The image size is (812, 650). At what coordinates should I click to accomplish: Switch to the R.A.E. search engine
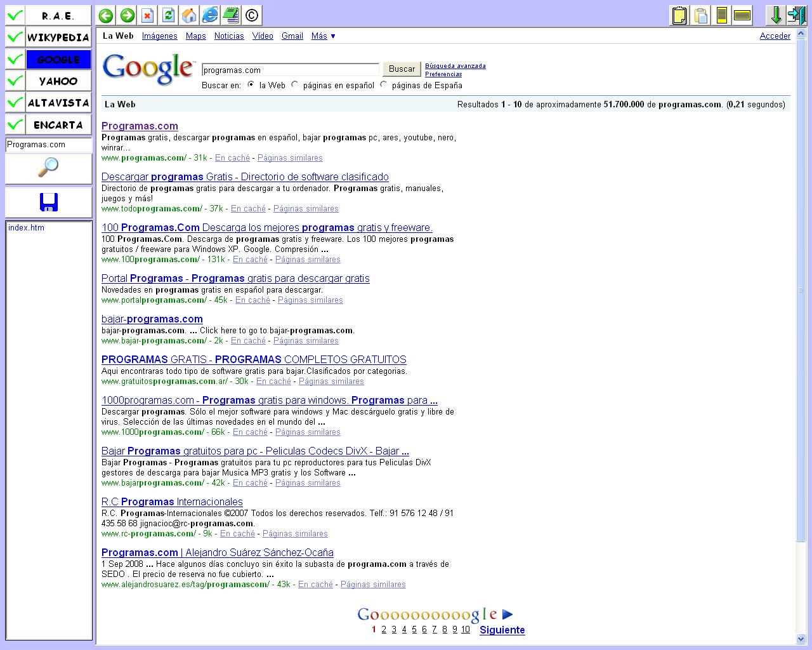click(x=58, y=16)
